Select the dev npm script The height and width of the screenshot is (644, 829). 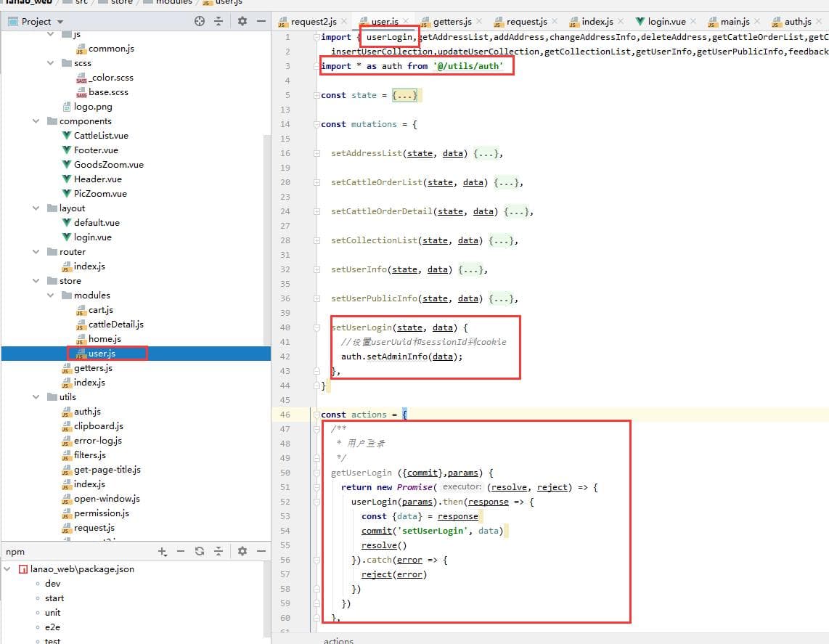point(52,584)
